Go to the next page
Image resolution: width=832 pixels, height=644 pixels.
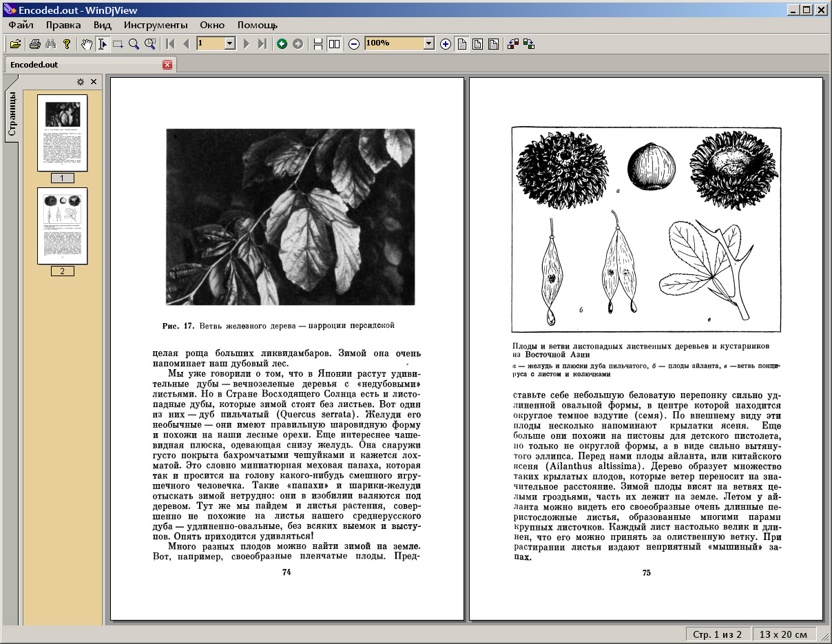[246, 44]
